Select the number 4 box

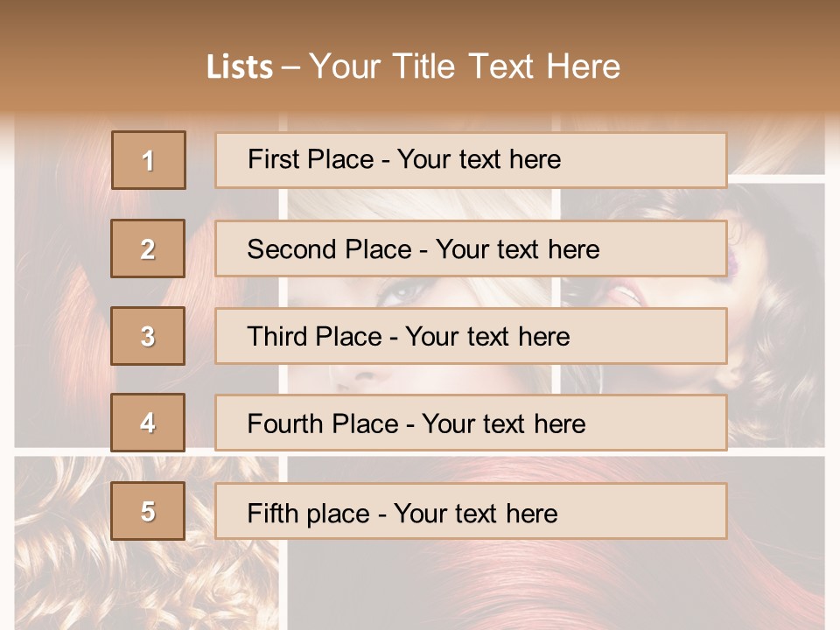(x=148, y=423)
